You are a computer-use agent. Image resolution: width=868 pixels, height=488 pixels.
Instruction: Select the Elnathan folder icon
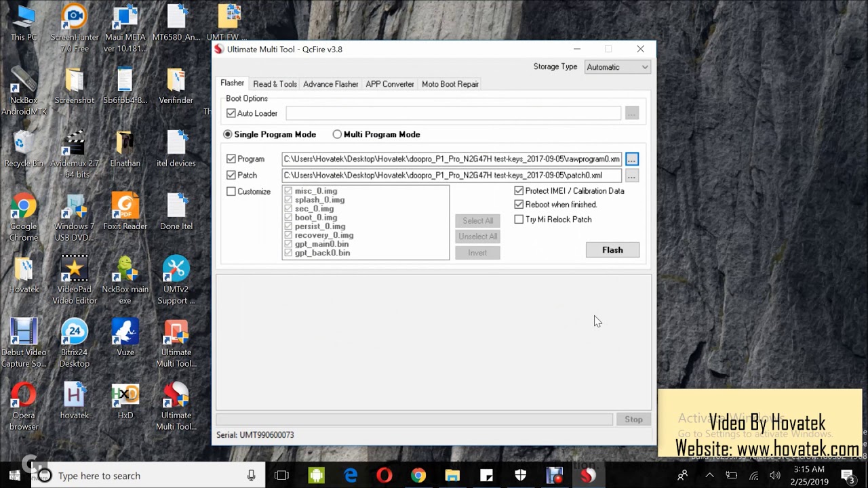tap(125, 148)
